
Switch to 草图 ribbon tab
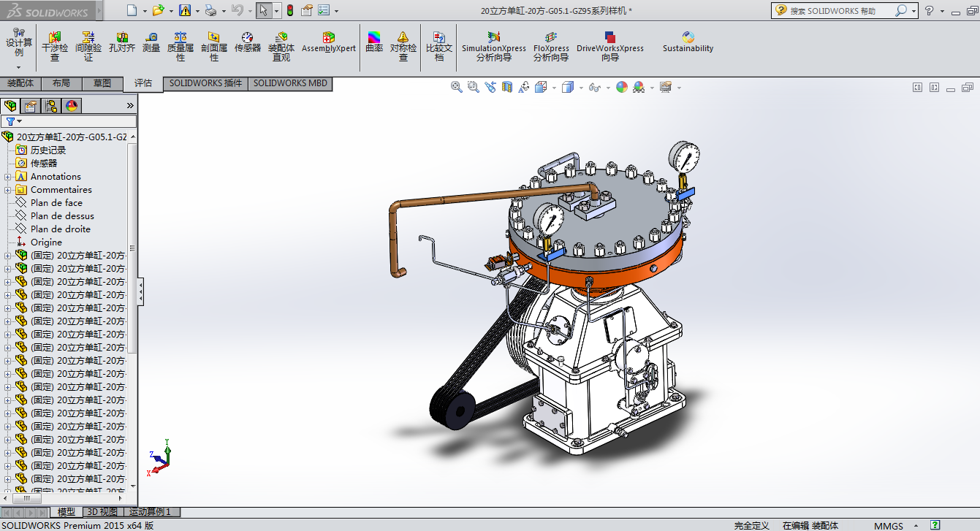pos(102,84)
